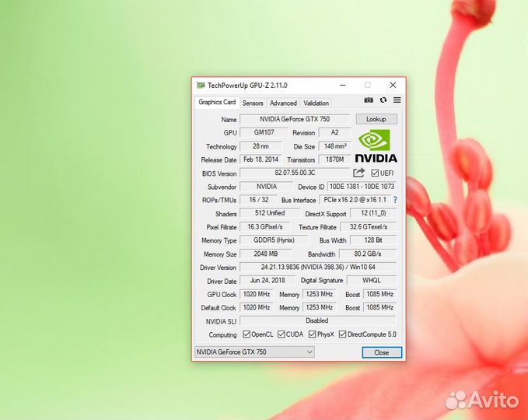Click the bus interface question mark
The width and height of the screenshot is (528, 420).
395,200
